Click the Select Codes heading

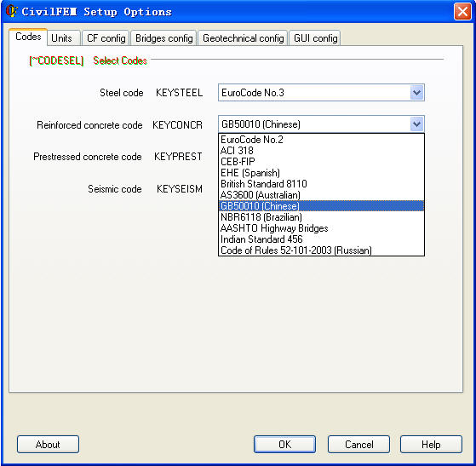point(120,60)
